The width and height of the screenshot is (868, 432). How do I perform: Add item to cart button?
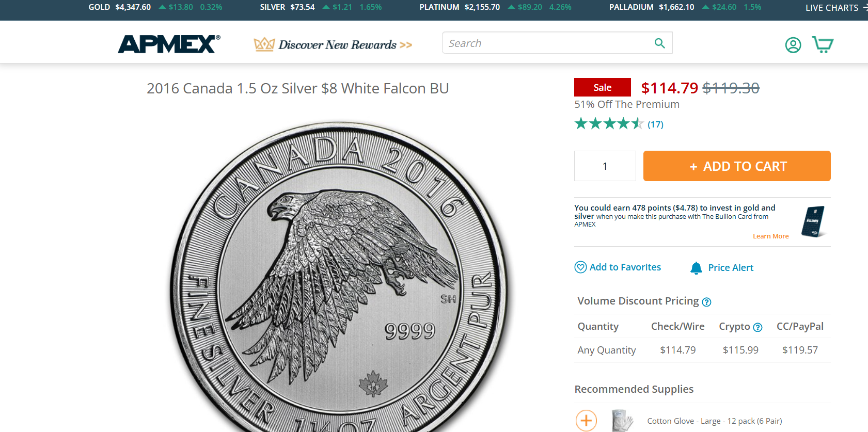click(x=737, y=166)
